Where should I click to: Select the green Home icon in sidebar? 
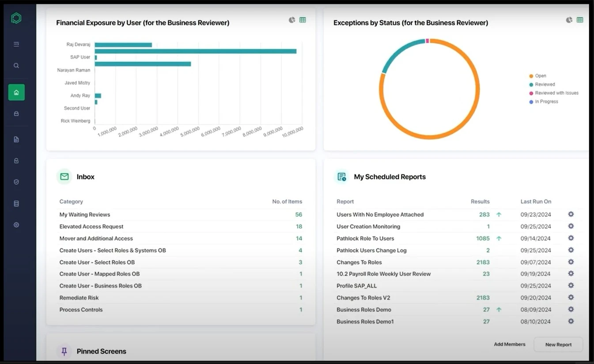tap(16, 92)
